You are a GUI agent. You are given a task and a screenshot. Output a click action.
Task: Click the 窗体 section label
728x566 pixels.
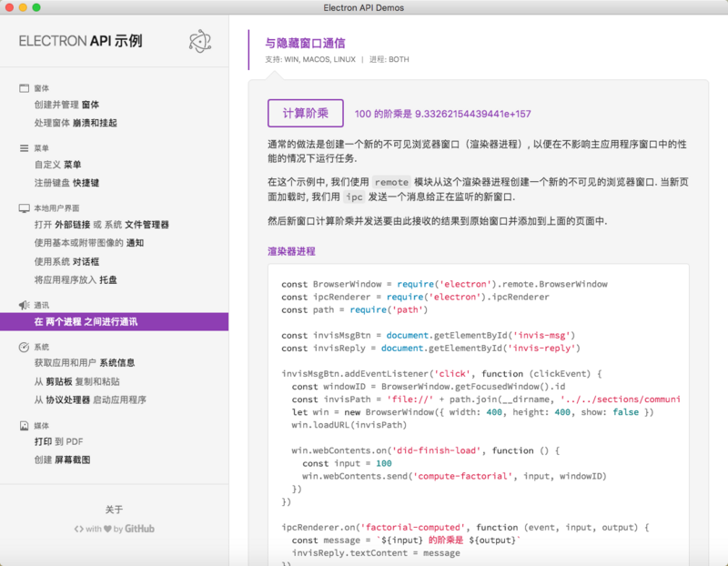pyautogui.click(x=41, y=88)
